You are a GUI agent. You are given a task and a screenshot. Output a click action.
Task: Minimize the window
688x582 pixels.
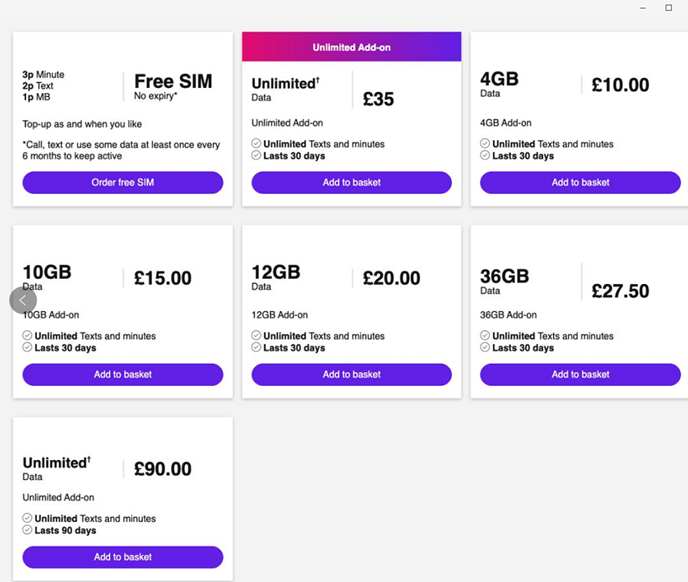(x=641, y=8)
